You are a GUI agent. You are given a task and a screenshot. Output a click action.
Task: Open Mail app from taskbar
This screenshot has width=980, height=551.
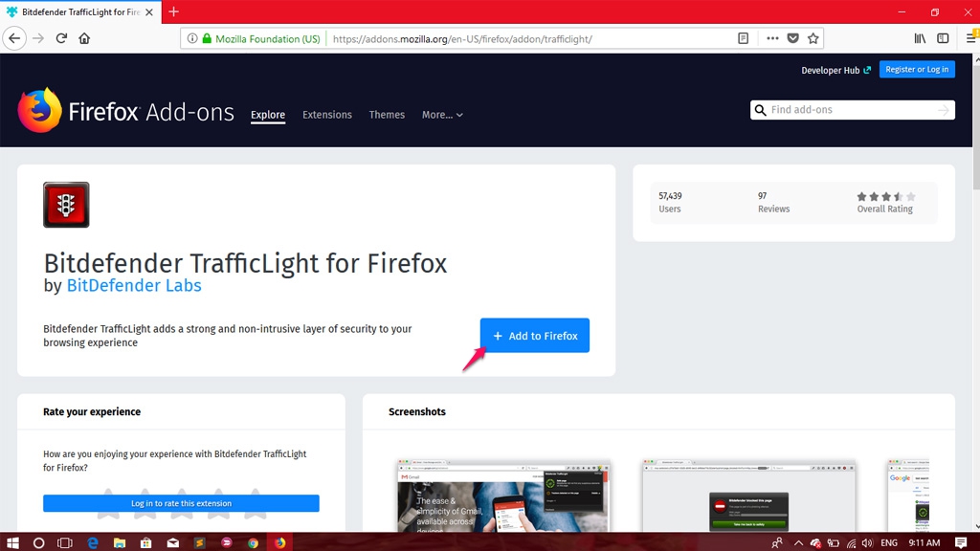tap(173, 542)
